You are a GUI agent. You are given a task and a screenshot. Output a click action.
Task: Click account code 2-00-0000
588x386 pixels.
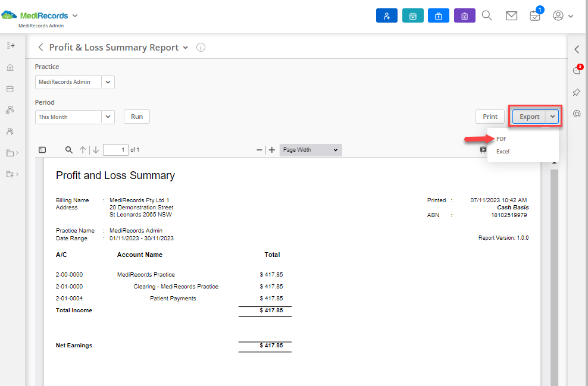[x=70, y=275]
